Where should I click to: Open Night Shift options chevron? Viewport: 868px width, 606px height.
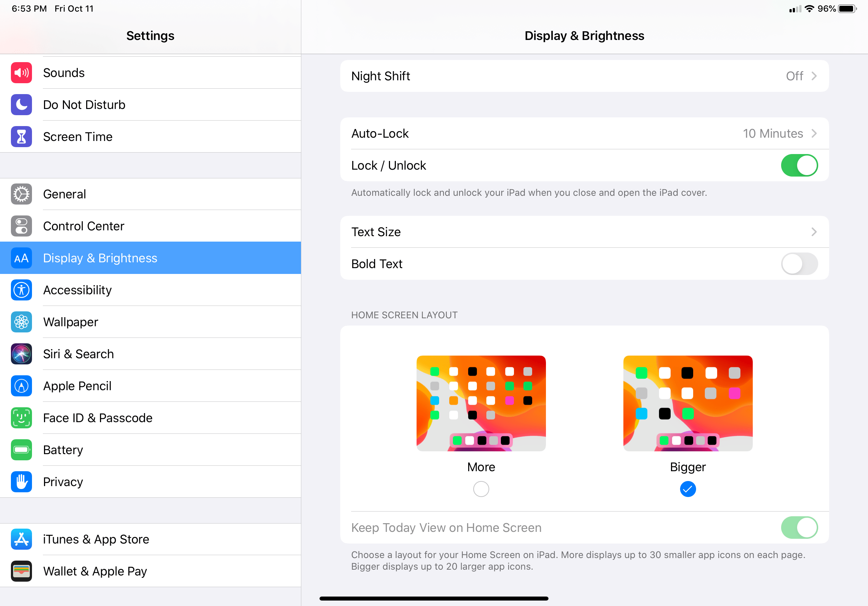tap(814, 76)
